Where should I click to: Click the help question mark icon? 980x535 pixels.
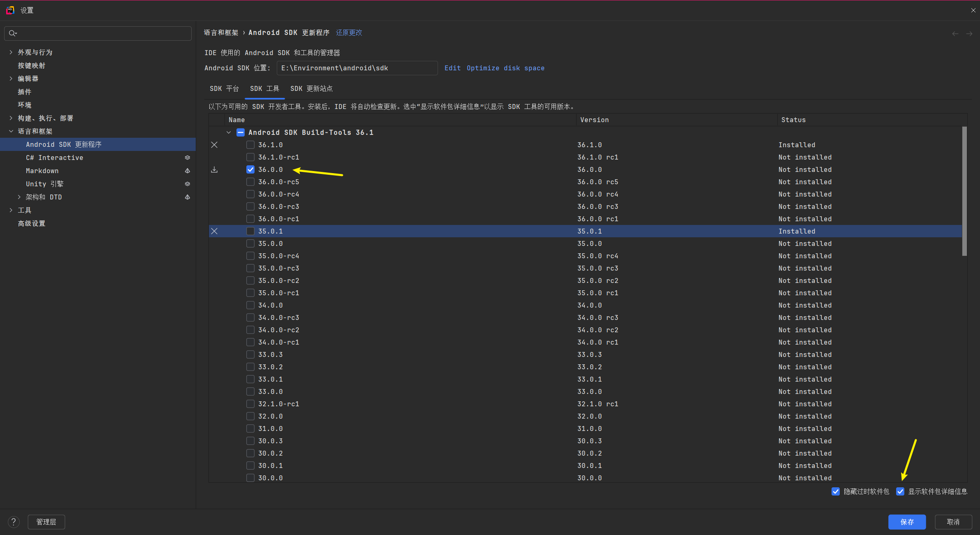[14, 522]
